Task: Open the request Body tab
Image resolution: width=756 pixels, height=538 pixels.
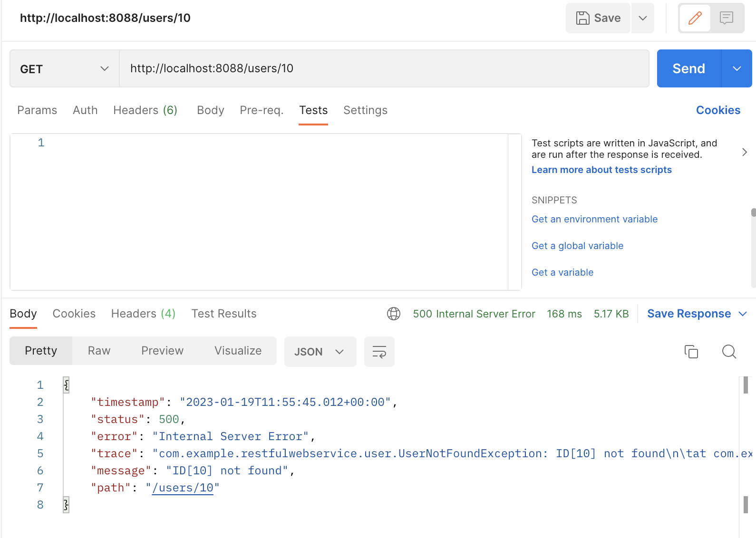Action: (x=211, y=110)
